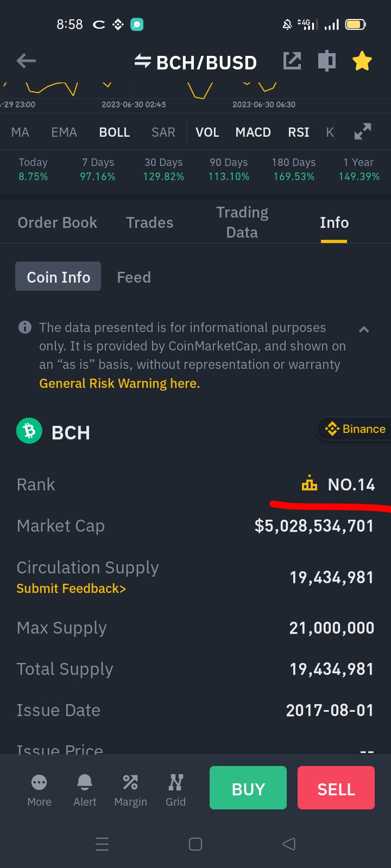Open Margin trading icon

pos(130,790)
